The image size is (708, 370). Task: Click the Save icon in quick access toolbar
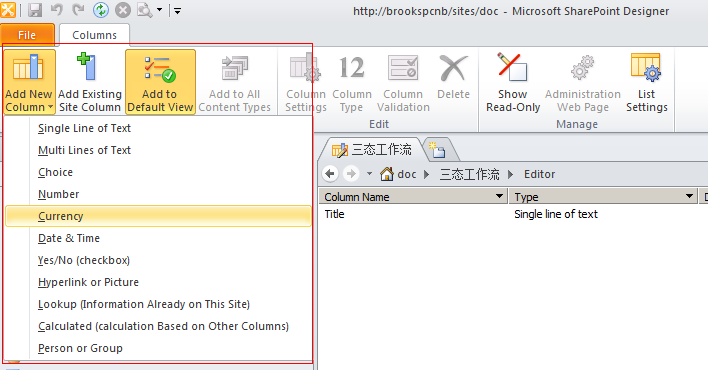35,10
